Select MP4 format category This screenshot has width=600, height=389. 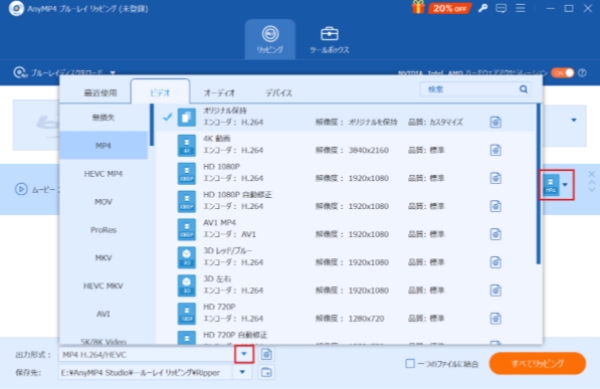pyautogui.click(x=103, y=145)
